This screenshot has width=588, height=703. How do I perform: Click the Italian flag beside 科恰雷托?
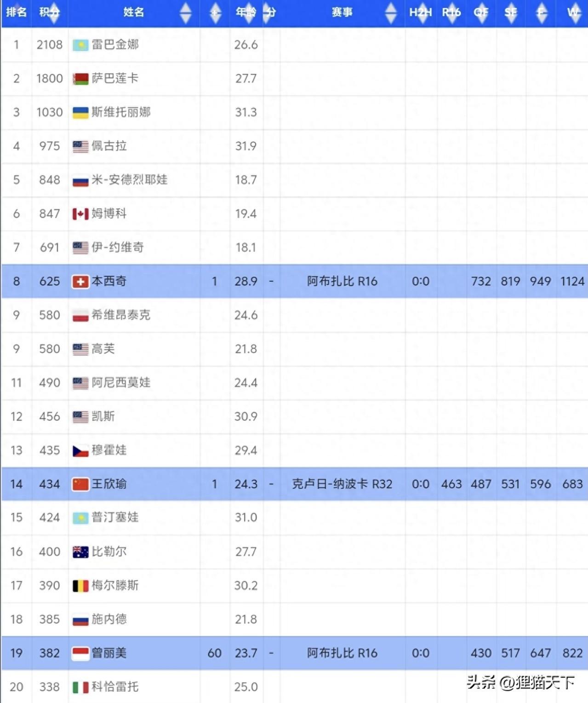(80, 687)
